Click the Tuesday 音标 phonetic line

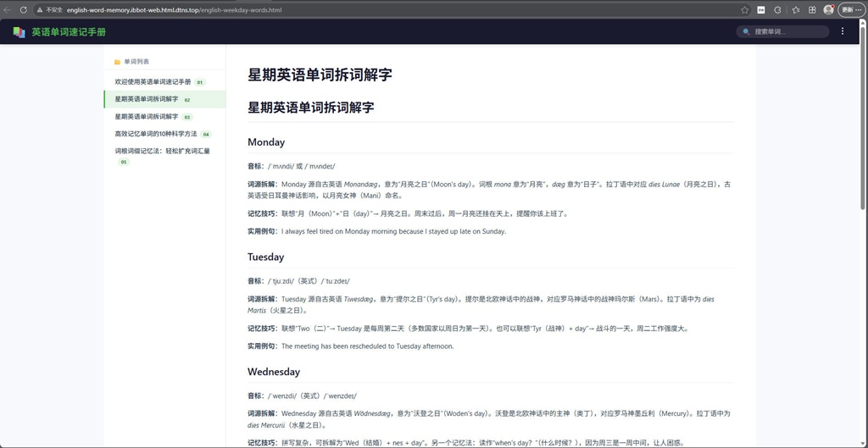point(299,281)
